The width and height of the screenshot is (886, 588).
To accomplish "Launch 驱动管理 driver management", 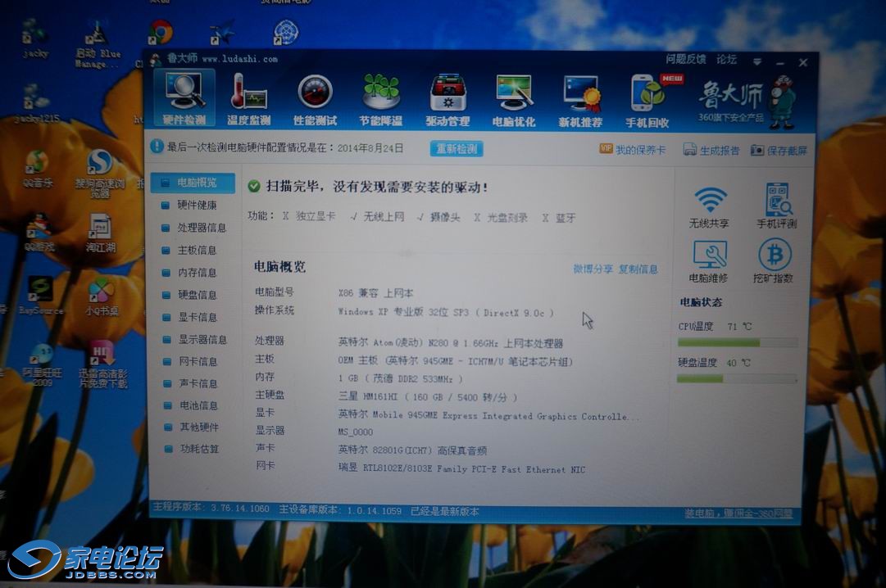I will click(x=448, y=100).
